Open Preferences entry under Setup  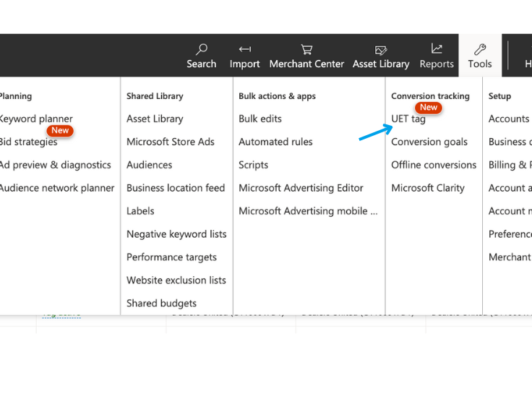tap(510, 234)
